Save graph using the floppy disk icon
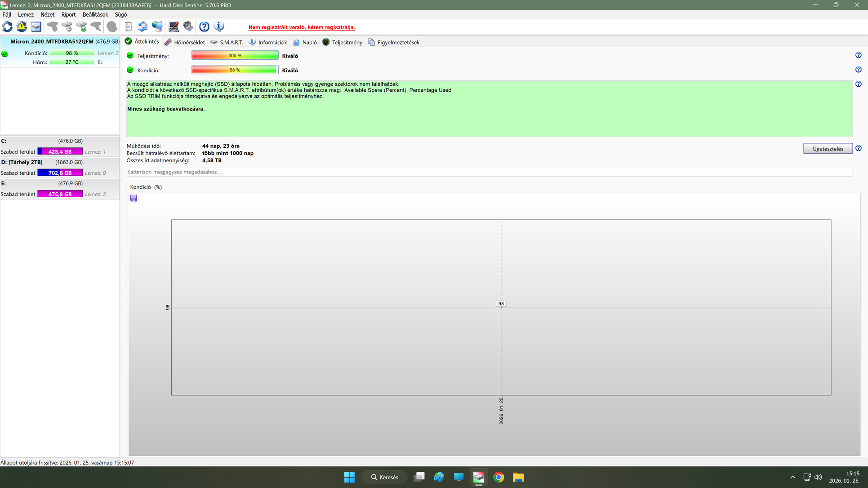 (x=134, y=198)
